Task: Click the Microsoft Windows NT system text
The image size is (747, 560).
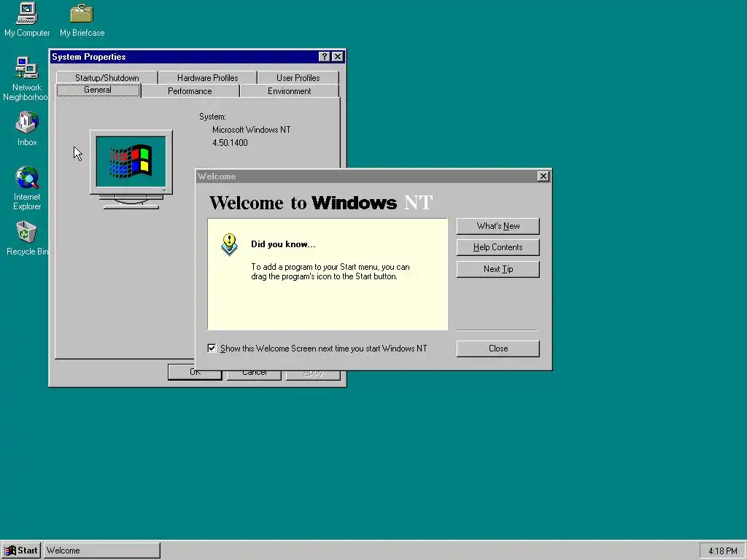Action: click(251, 130)
